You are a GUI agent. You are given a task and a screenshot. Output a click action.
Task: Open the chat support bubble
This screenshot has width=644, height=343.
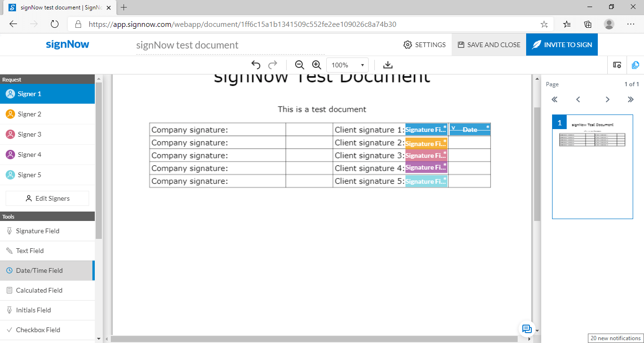[527, 328]
